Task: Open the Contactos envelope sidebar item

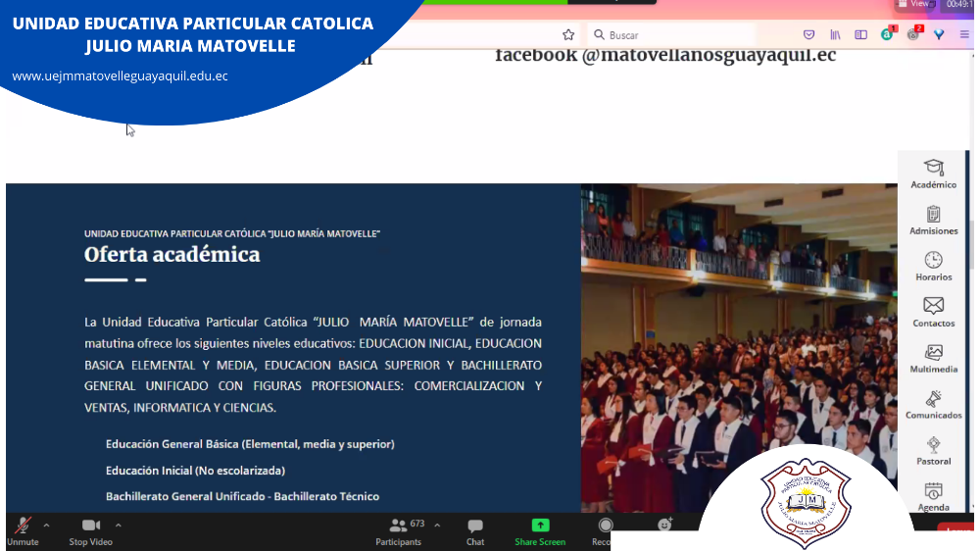Action: point(933,313)
